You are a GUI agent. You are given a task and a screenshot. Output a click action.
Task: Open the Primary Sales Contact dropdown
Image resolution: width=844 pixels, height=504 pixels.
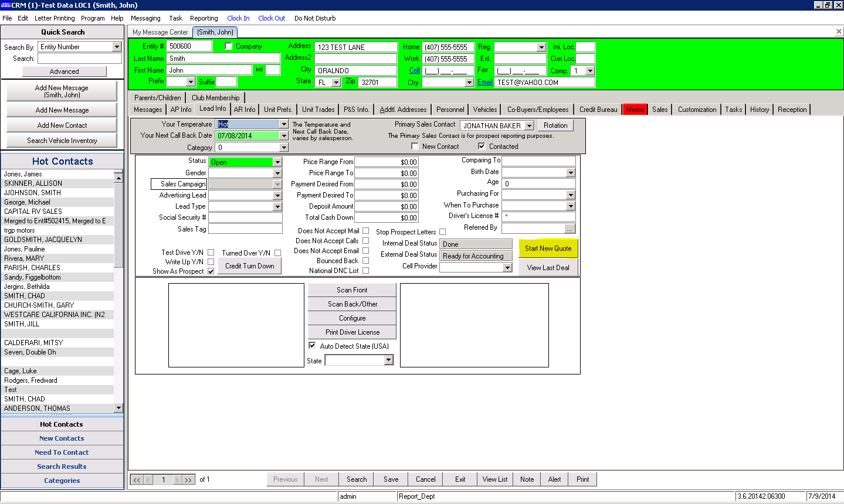click(x=529, y=126)
